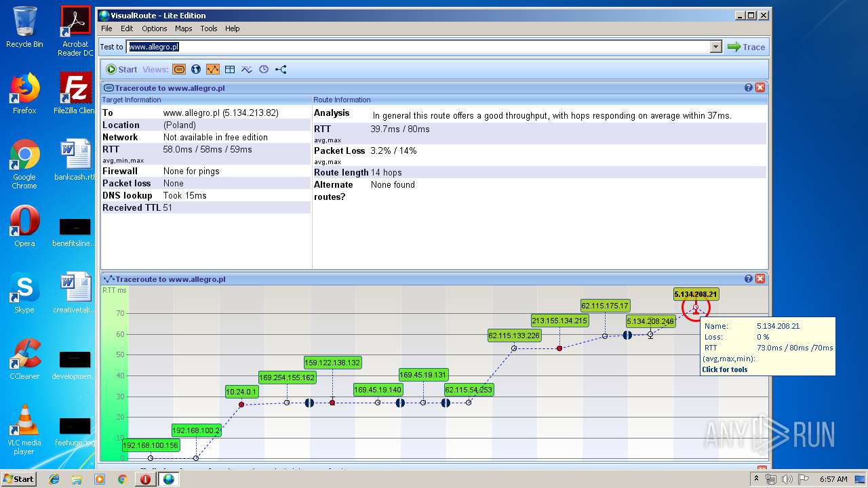This screenshot has width=868, height=488.
Task: Launch Internet Explorer from the taskbar
Action: [x=54, y=479]
